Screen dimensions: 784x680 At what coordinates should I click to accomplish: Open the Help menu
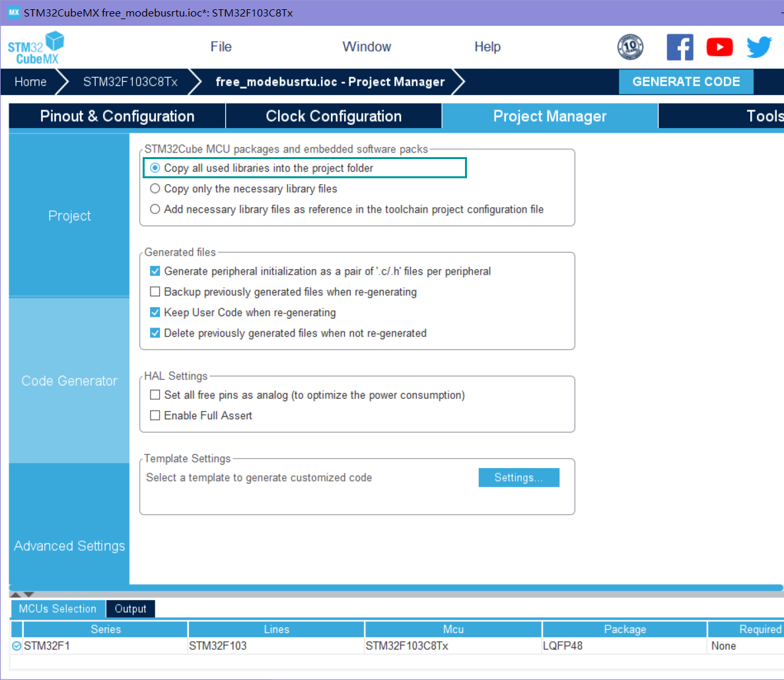(x=487, y=46)
